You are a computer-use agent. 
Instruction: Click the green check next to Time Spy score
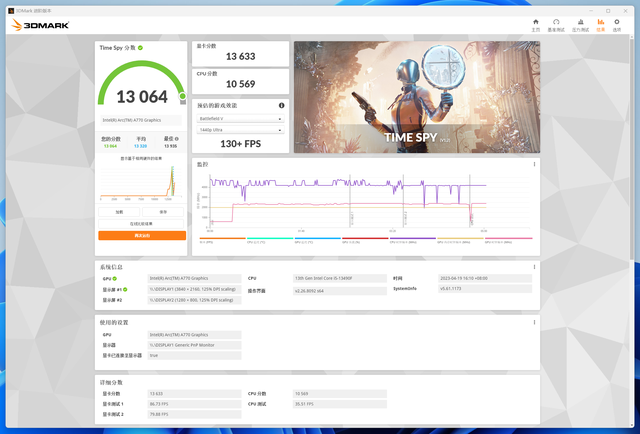coord(141,47)
